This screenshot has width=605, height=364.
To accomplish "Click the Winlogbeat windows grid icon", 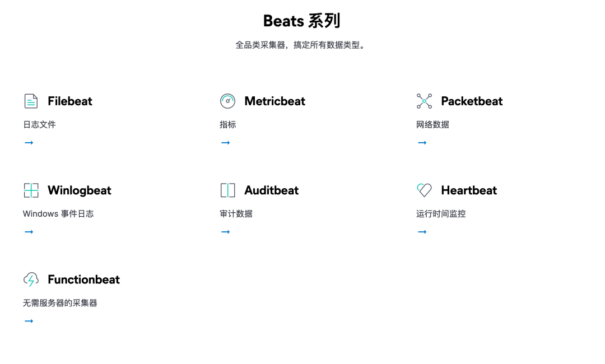I will pos(31,190).
